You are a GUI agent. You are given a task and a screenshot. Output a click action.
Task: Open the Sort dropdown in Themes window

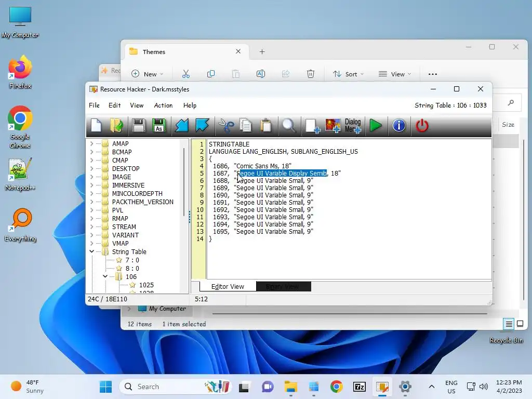click(x=348, y=74)
